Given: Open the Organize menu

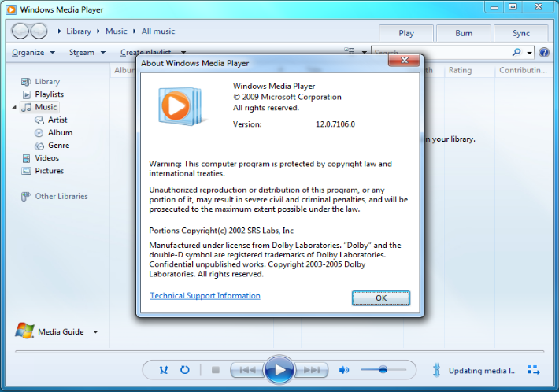Looking at the screenshot, I should 33,53.
